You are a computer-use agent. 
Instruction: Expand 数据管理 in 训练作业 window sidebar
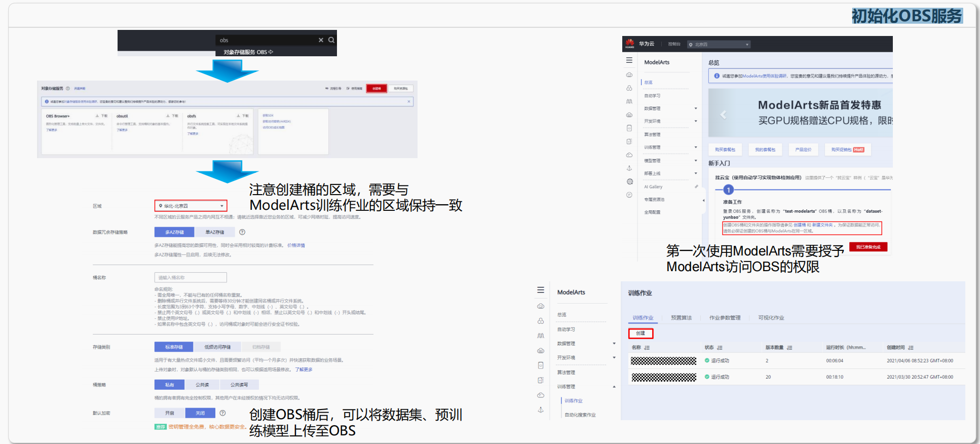pyautogui.click(x=614, y=344)
